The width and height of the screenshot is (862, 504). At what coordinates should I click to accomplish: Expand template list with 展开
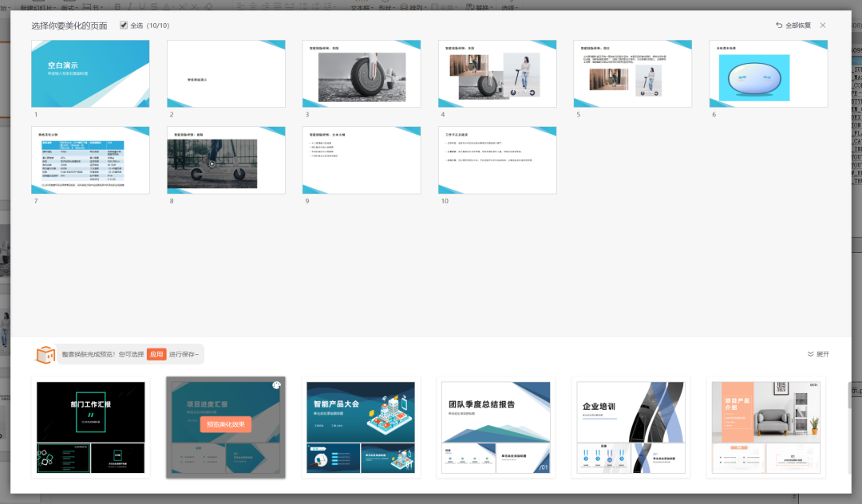[818, 354]
